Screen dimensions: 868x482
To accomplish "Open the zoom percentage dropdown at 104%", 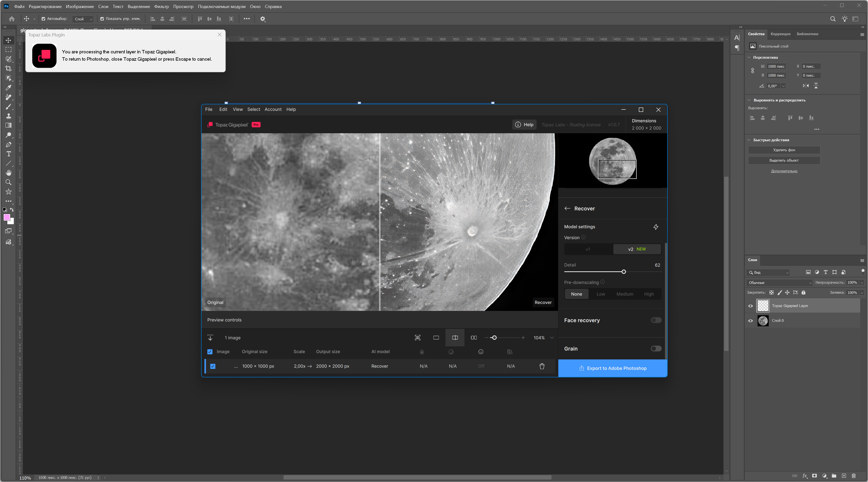I will pyautogui.click(x=552, y=338).
